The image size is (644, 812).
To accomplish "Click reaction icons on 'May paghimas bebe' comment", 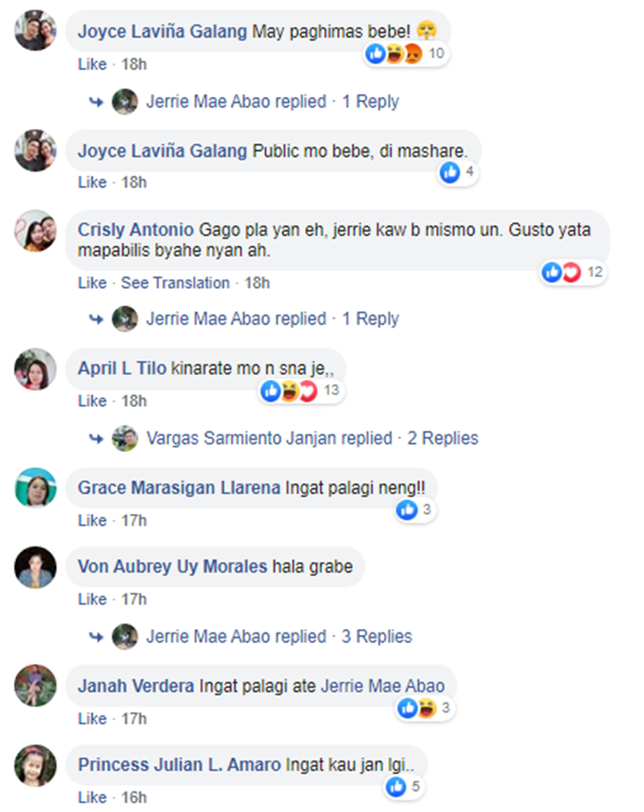I will (405, 53).
